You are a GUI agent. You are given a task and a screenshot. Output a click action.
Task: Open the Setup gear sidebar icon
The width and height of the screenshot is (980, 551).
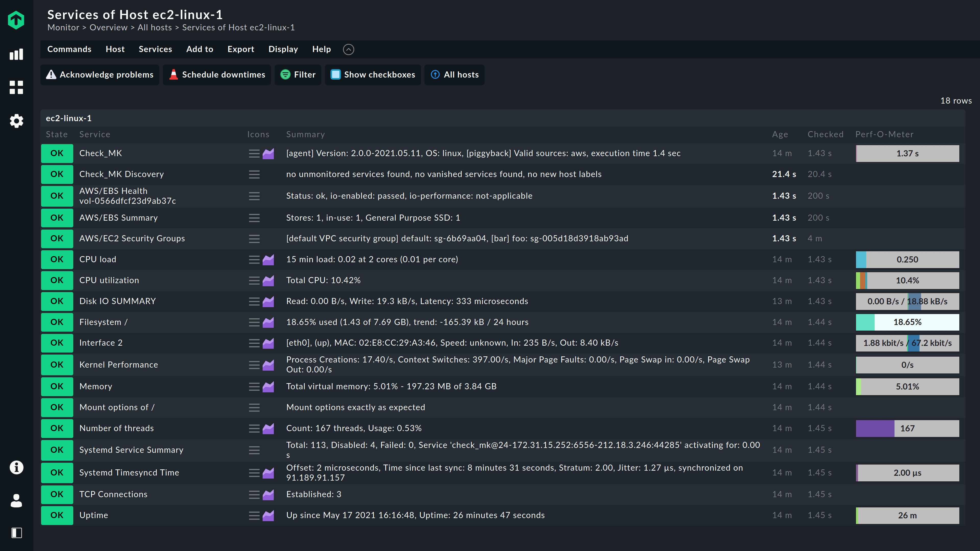point(16,121)
